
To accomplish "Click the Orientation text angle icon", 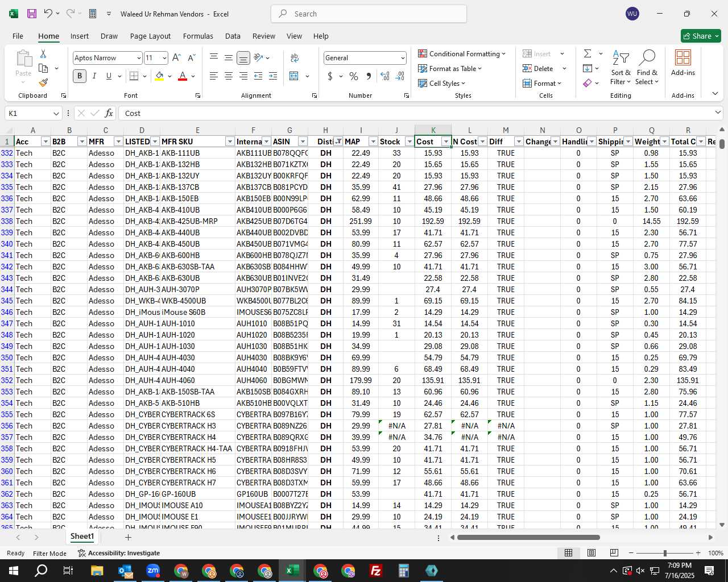I will [x=259, y=58].
